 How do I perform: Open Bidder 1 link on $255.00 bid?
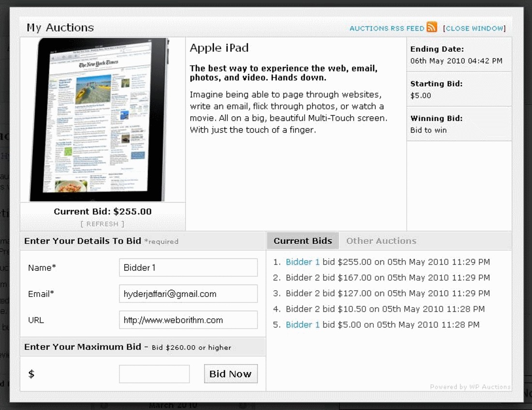pyautogui.click(x=303, y=262)
